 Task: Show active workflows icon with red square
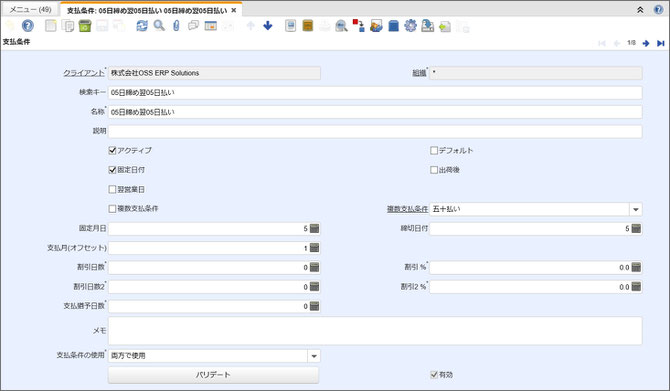tap(359, 26)
